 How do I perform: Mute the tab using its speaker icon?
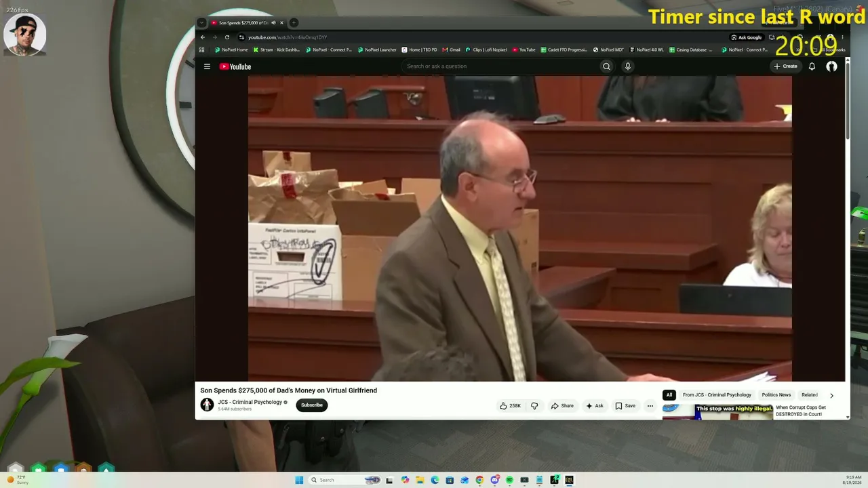[273, 23]
